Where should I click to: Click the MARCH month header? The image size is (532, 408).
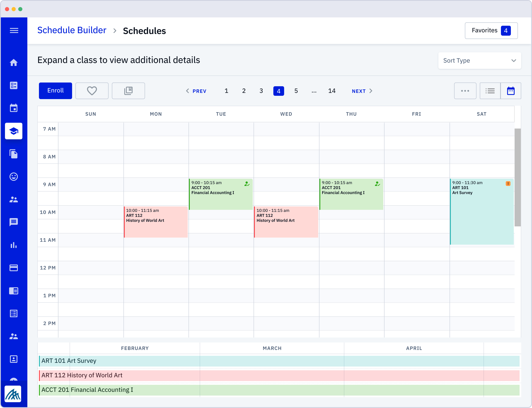[272, 348]
